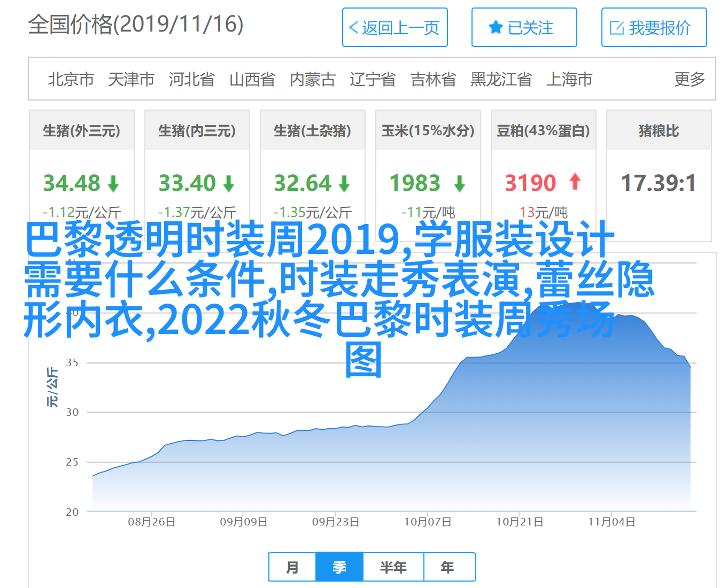Click the 08月26日 axis label
The height and width of the screenshot is (588, 727).
pyautogui.click(x=152, y=522)
